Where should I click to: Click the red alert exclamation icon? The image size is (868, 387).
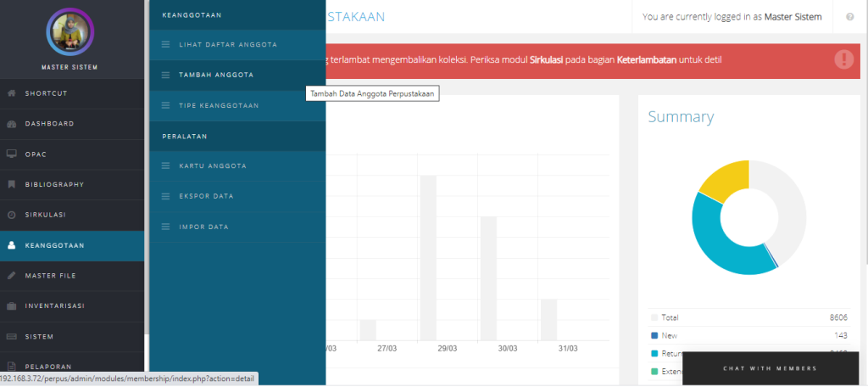click(x=843, y=59)
